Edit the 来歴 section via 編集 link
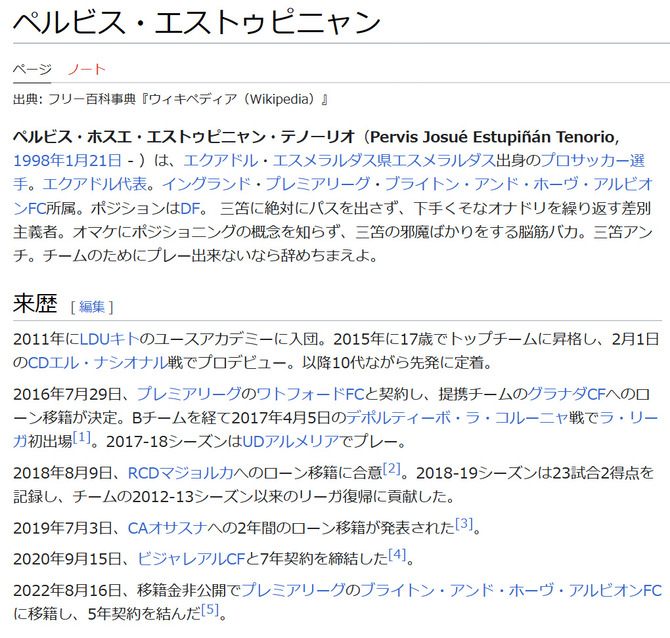Screen dimensions: 670x638 click(x=92, y=307)
